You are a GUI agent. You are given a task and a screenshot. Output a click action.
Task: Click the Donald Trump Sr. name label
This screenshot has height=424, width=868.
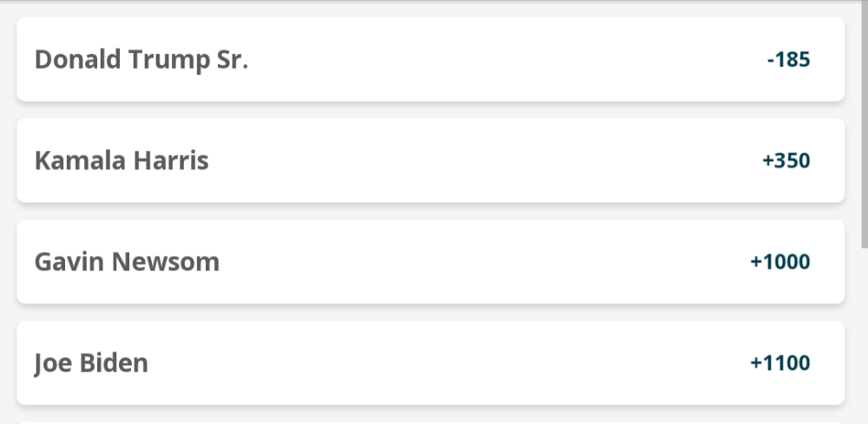pyautogui.click(x=141, y=60)
